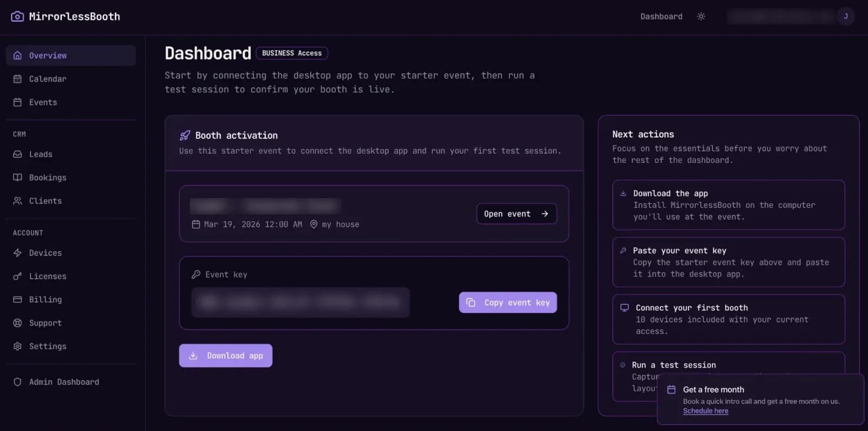Screen dimensions: 868x431
Task: Click the BUSINESS Access badge
Action: point(292,53)
